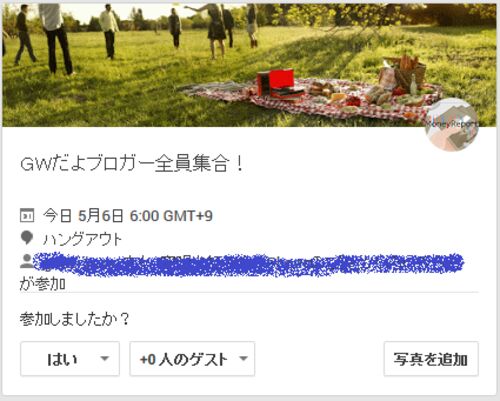
Task: Click the Hangout location bubble icon
Action: coord(27,238)
